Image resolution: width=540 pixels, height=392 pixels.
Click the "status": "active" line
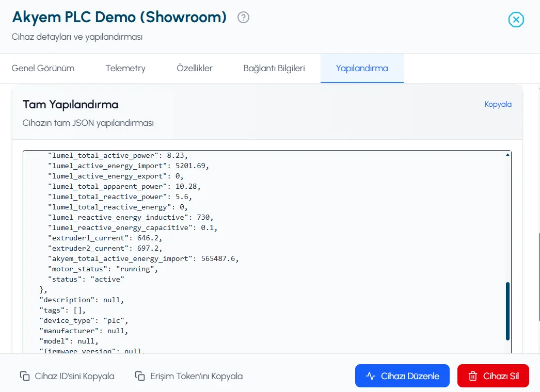click(86, 280)
